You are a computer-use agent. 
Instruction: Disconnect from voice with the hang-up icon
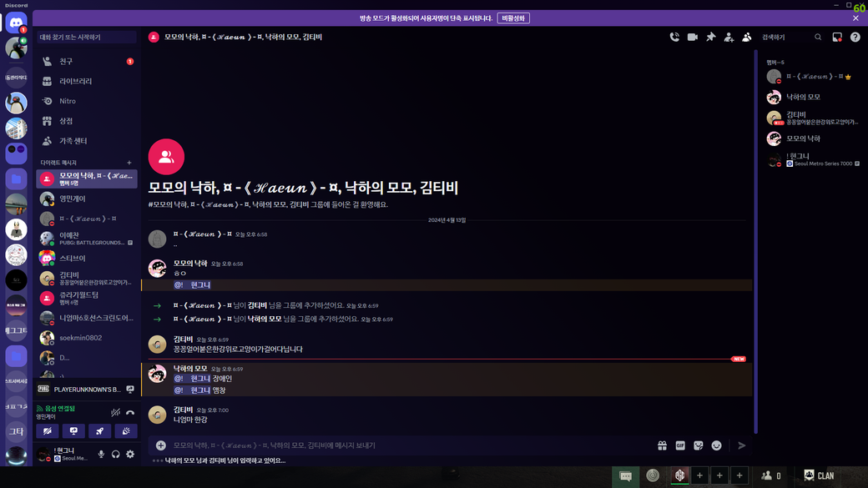click(x=130, y=412)
